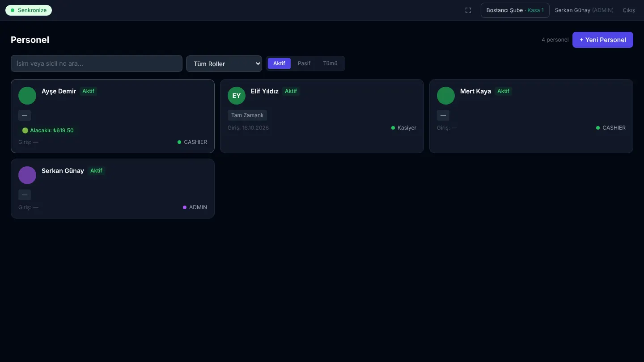Open Elif Yıldız's staff card name
644x362 pixels.
pyautogui.click(x=265, y=91)
